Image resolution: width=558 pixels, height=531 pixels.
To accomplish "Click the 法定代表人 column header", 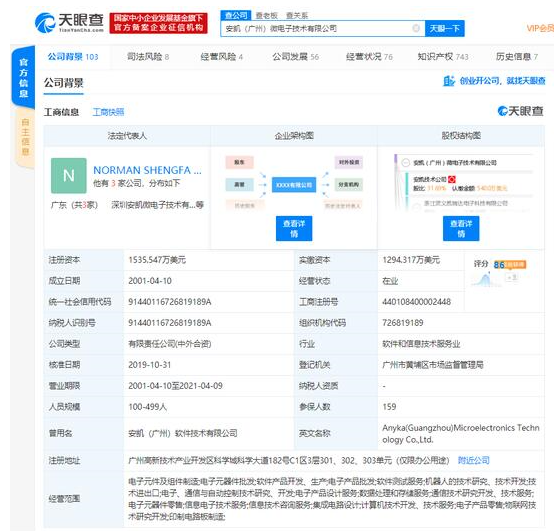I will coord(127,136).
